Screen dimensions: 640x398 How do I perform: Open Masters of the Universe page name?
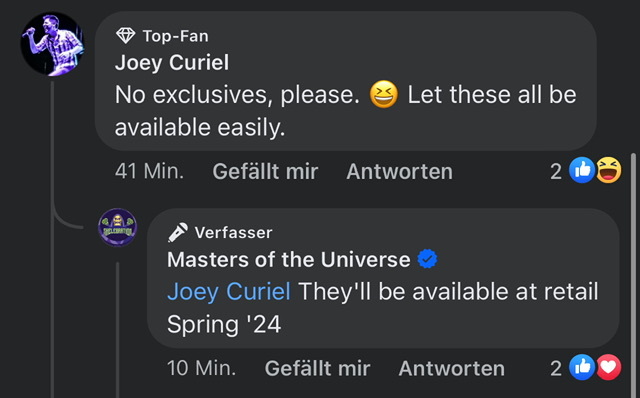[x=289, y=260]
